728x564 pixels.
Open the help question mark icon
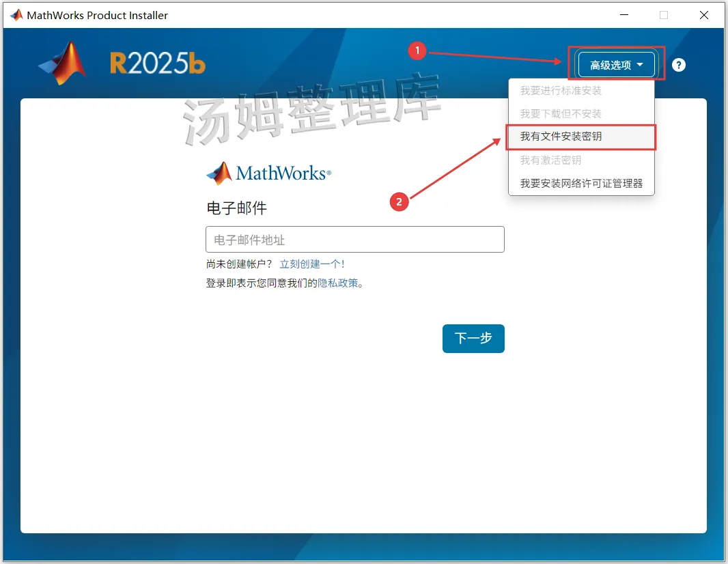pyautogui.click(x=678, y=65)
